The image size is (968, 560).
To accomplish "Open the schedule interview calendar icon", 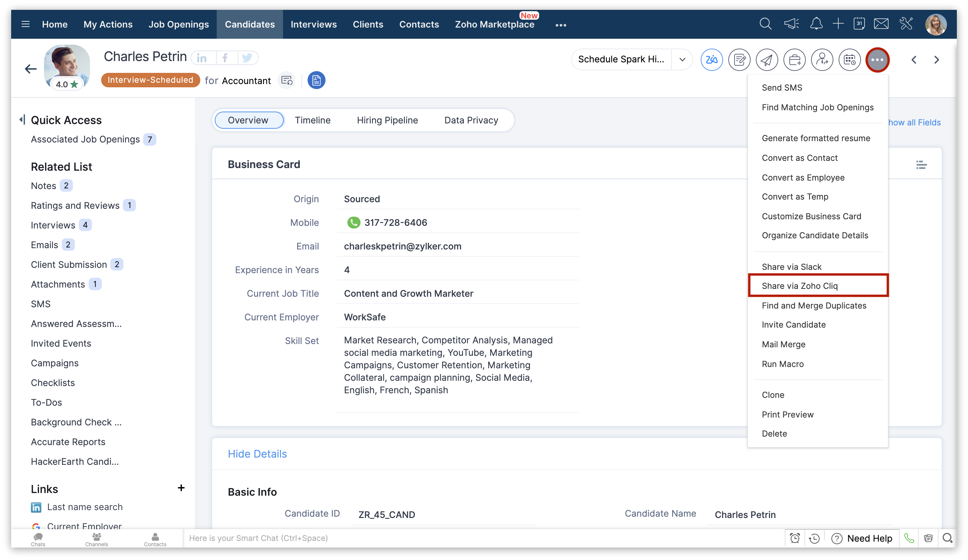I will [849, 59].
